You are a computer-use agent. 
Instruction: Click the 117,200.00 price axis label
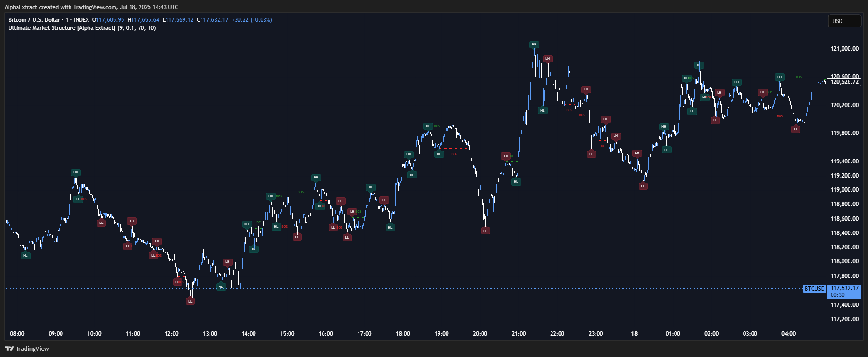coord(844,319)
